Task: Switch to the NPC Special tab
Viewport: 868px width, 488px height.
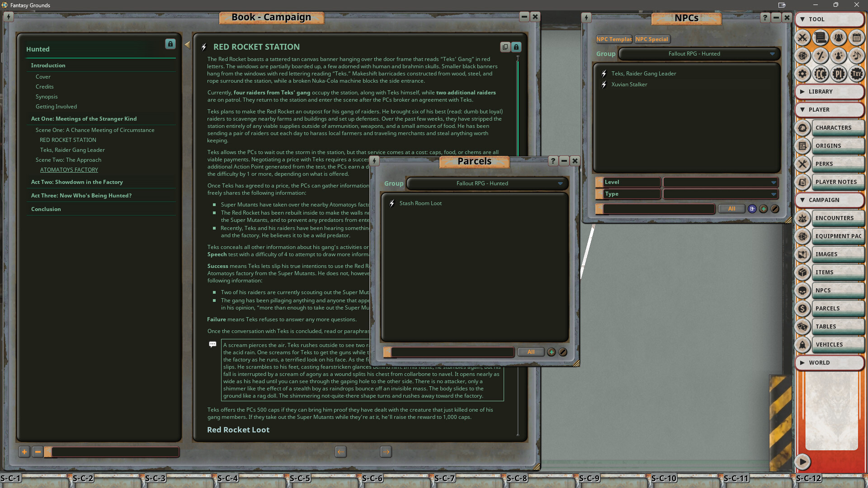Action: pyautogui.click(x=652, y=39)
